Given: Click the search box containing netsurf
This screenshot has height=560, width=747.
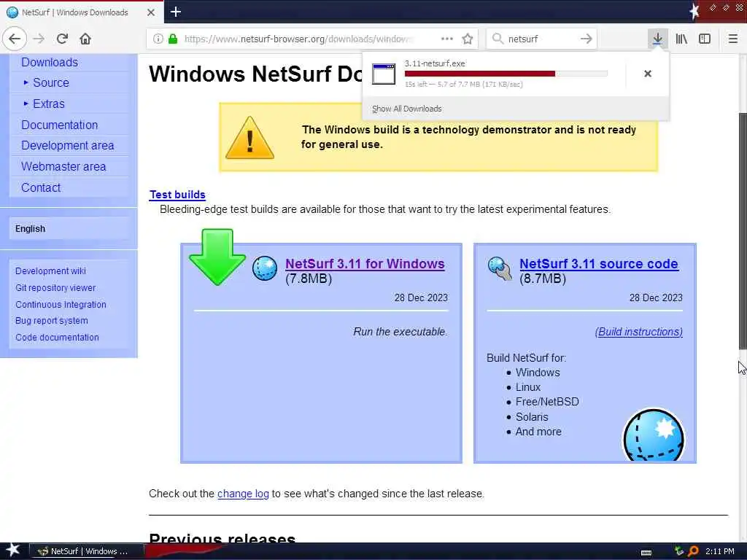Looking at the screenshot, I should tap(542, 39).
